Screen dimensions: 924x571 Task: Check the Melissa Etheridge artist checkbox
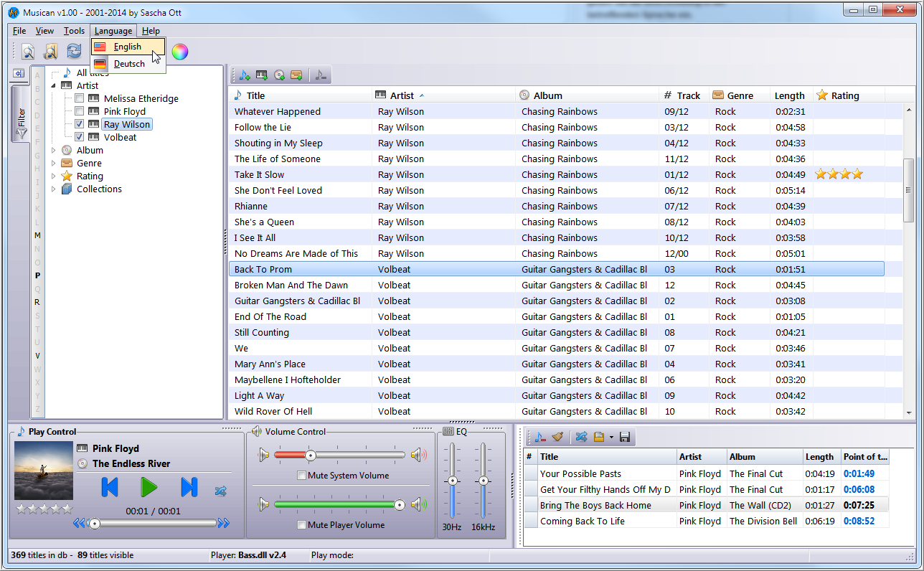80,98
